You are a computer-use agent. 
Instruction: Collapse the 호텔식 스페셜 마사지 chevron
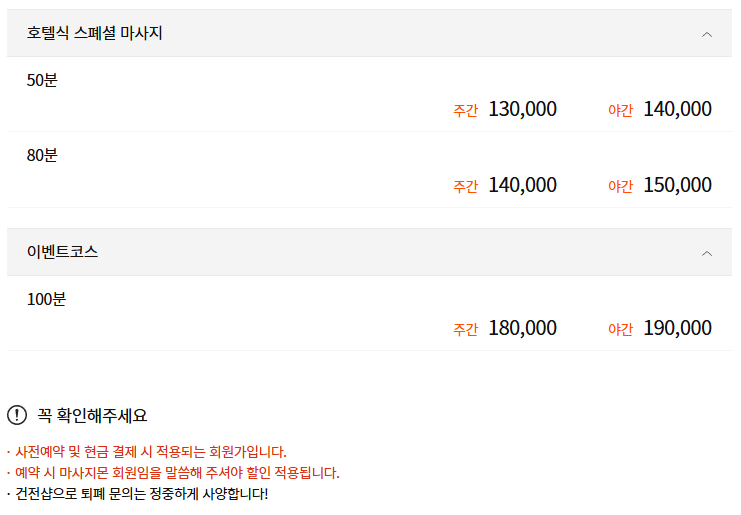[x=707, y=34]
